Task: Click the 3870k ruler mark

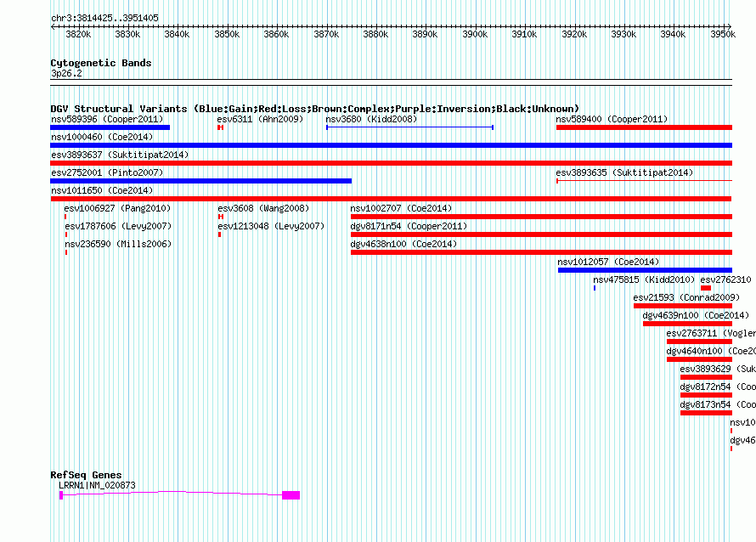Action: pyautogui.click(x=326, y=34)
